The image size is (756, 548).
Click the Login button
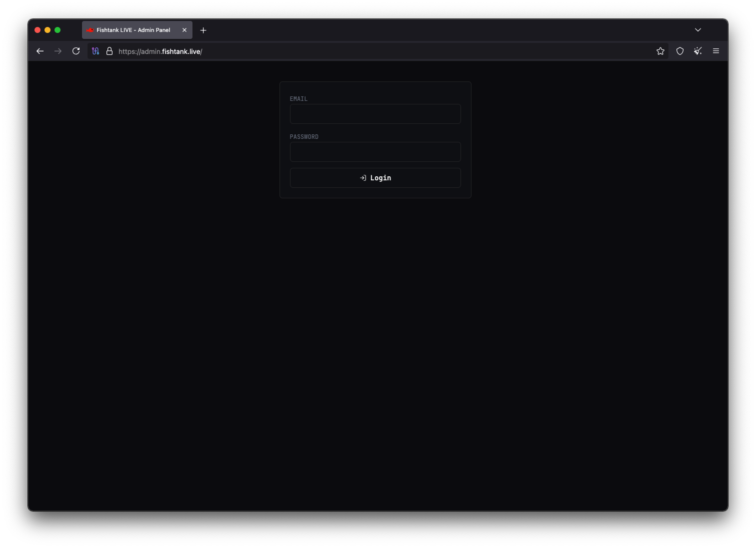(375, 178)
